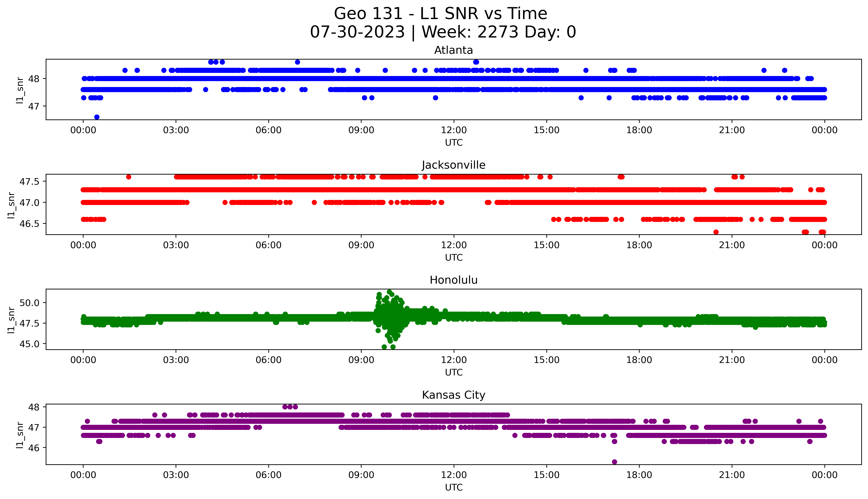
Task: Click the '06:00' tick label on the Kansas City plot
Action: tap(269, 475)
